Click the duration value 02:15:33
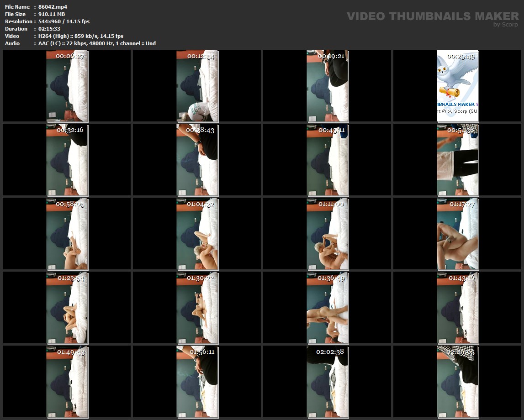The height and width of the screenshot is (420, 524). click(x=49, y=29)
